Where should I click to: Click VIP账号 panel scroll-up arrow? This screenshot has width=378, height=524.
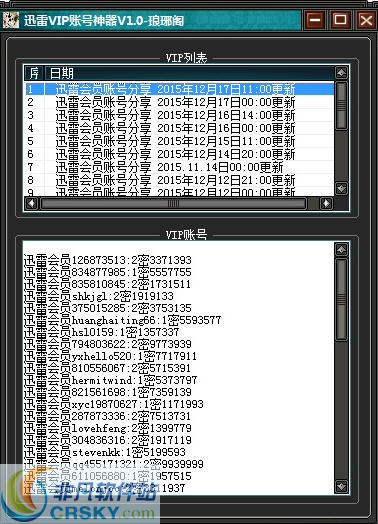(341, 249)
